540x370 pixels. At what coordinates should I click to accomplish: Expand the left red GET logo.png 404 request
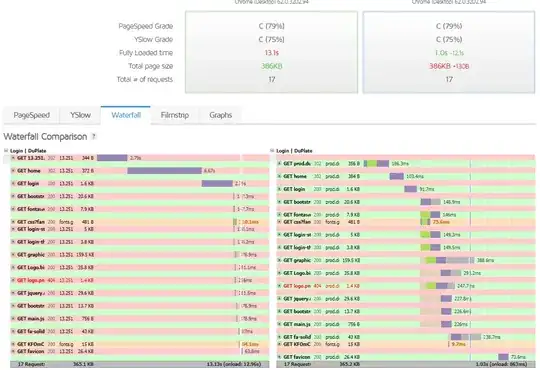click(13, 280)
